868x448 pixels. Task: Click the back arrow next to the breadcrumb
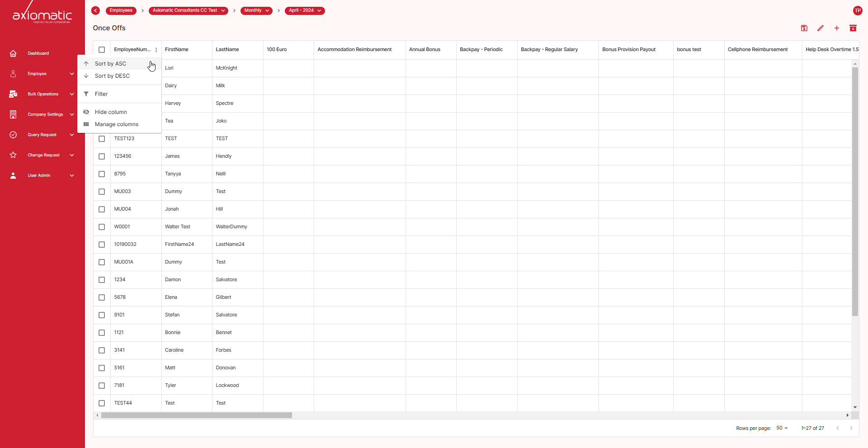click(95, 10)
